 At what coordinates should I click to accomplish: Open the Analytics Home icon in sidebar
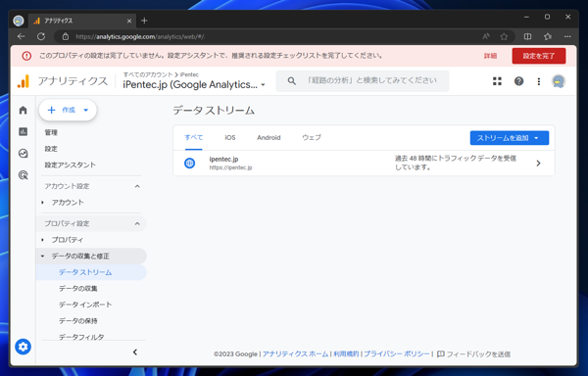[23, 110]
